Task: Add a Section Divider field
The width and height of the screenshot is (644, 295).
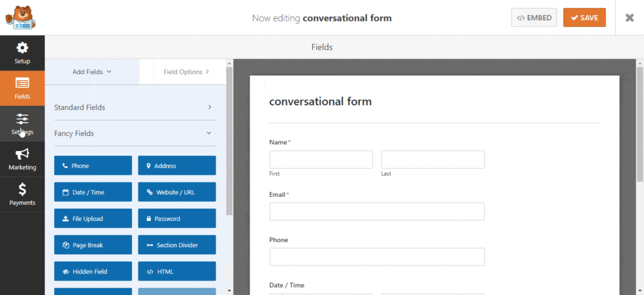Action: coord(177,245)
